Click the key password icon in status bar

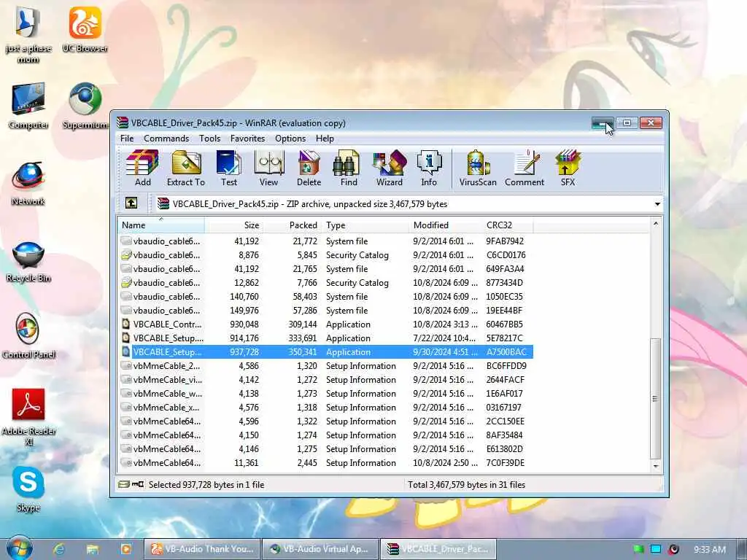(x=138, y=484)
